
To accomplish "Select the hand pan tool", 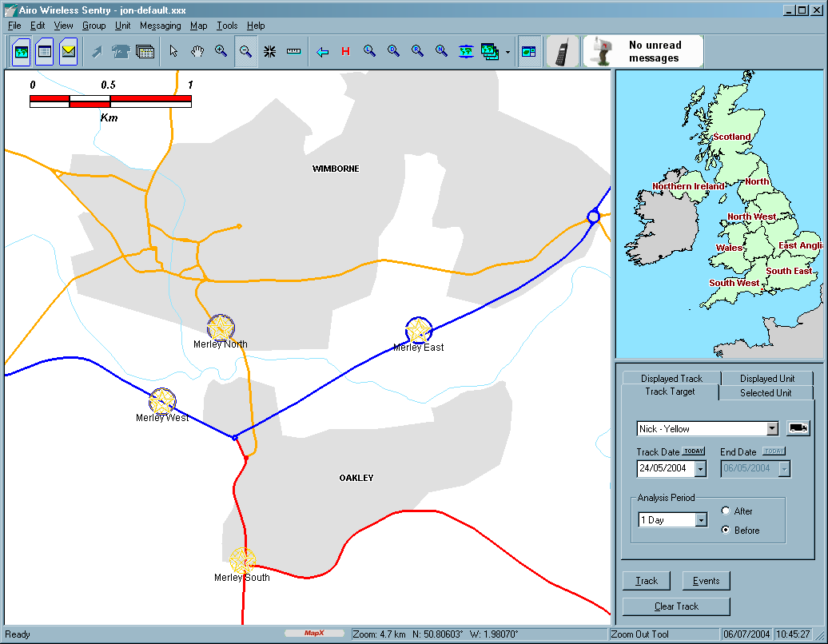I will coord(197,51).
